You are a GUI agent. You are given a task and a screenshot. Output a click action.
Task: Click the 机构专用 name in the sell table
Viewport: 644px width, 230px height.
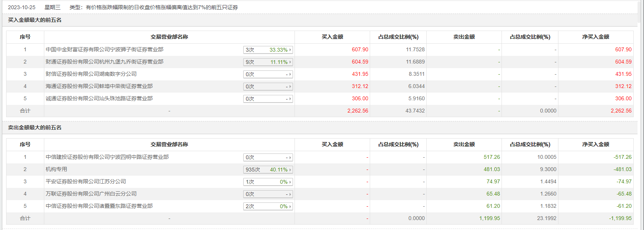(x=57, y=169)
